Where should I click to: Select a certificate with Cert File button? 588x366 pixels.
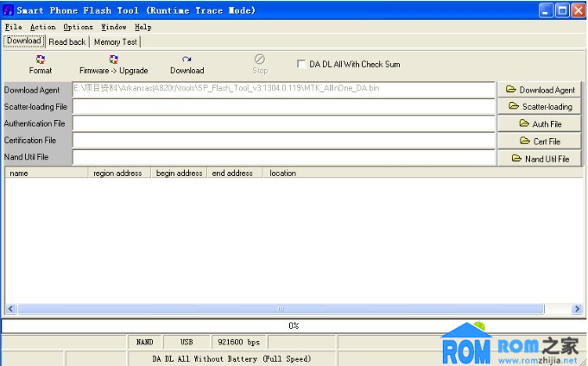[540, 141]
